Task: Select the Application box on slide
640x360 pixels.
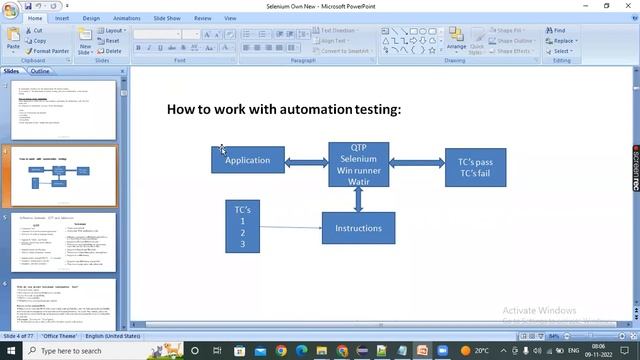Action: coord(248,160)
